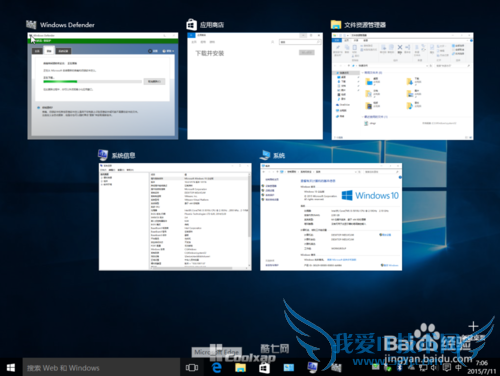Open the photo viewer taskbar icon
Image resolution: width=500 pixels, height=376 pixels.
point(288,367)
